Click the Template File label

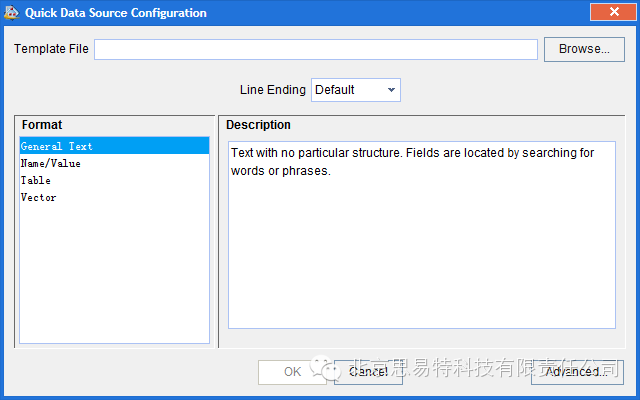tap(51, 49)
